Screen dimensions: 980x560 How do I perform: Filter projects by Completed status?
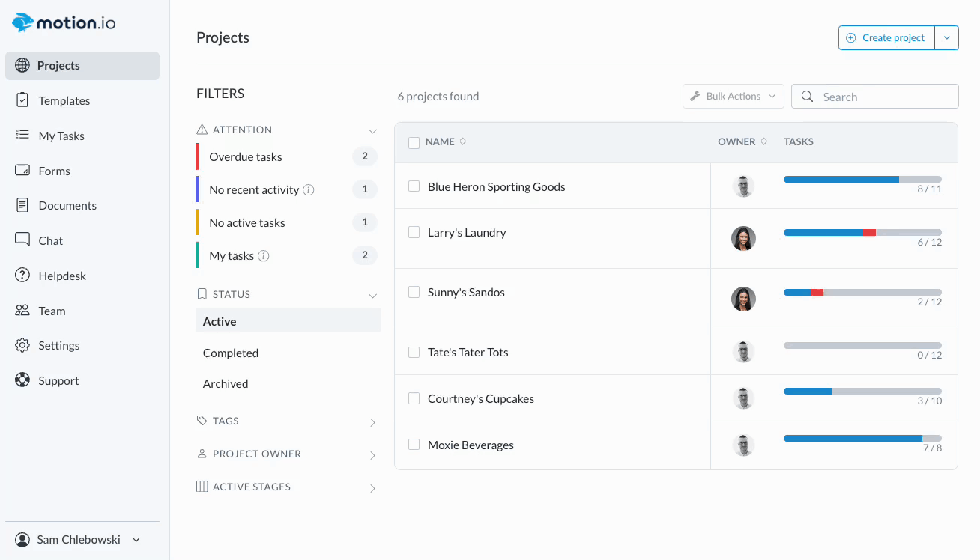click(x=231, y=353)
